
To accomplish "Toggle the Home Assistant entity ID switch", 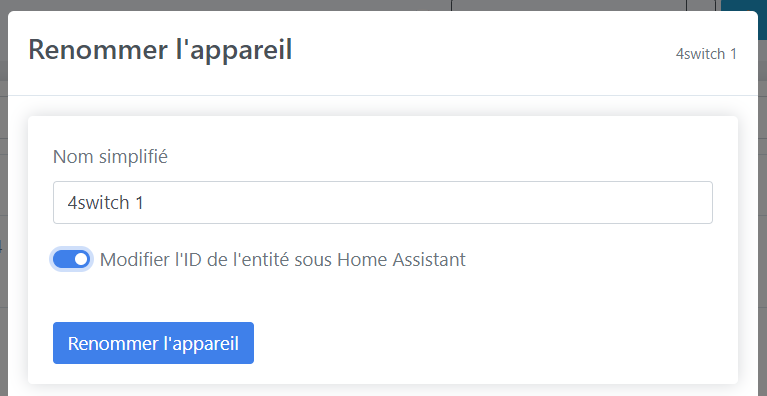I will pos(71,259).
